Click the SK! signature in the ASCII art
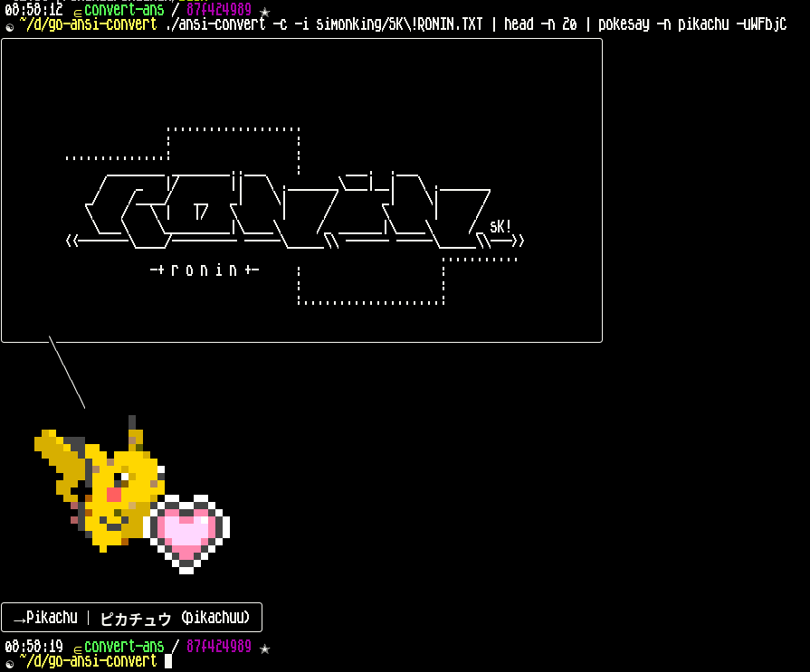This screenshot has height=672, width=810. 500,226
